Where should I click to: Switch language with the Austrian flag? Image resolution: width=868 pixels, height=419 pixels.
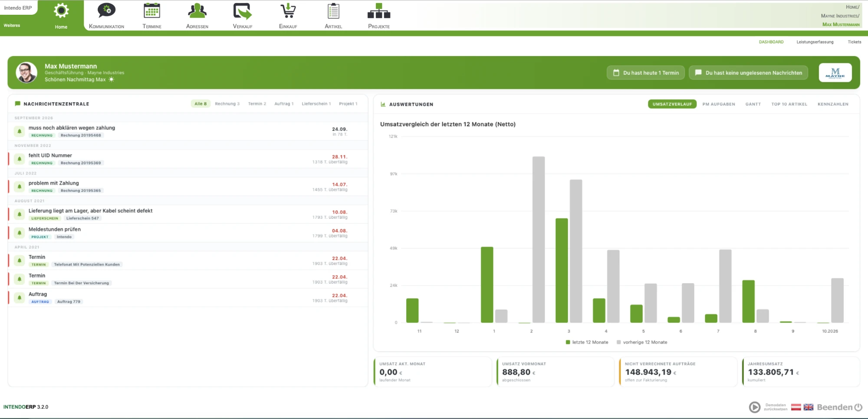click(796, 407)
